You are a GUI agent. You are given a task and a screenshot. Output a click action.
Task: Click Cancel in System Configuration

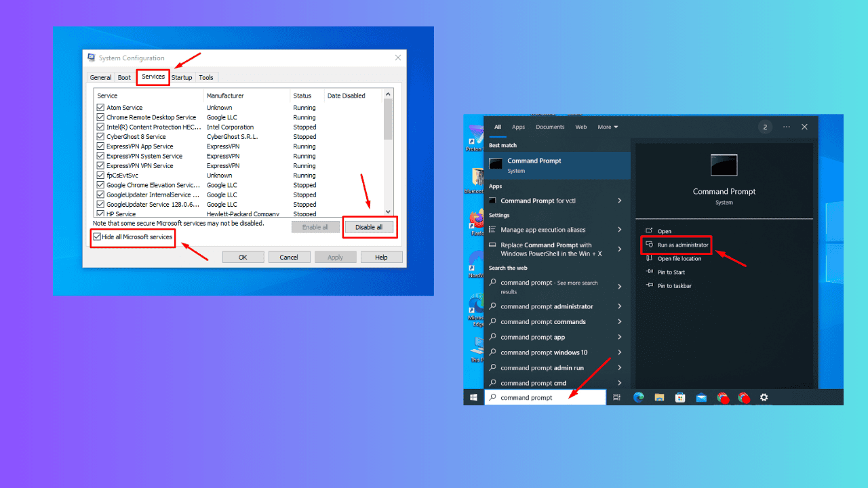(289, 257)
